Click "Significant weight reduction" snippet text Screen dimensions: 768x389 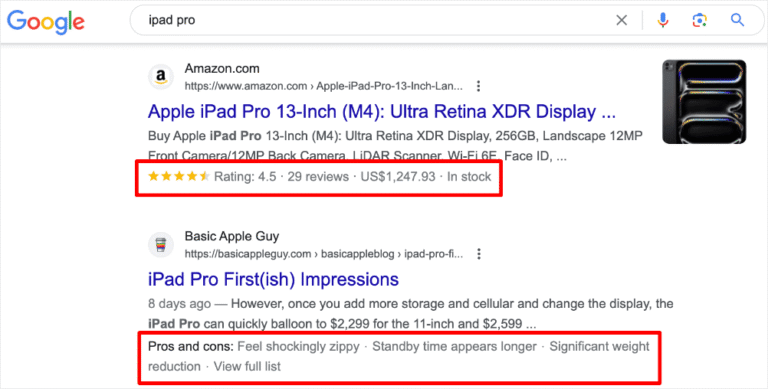pyautogui.click(x=399, y=356)
